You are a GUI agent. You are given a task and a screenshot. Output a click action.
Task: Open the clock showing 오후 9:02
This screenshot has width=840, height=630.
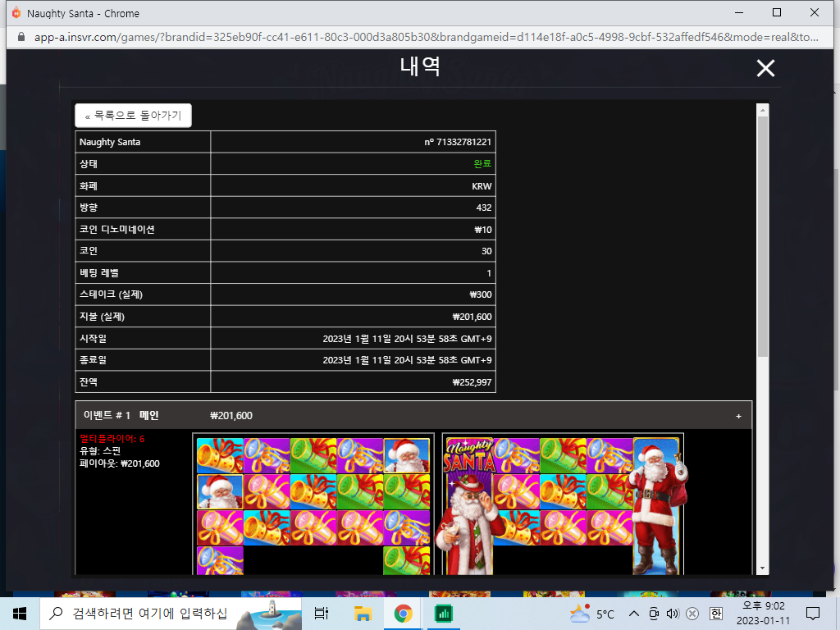[764, 614]
